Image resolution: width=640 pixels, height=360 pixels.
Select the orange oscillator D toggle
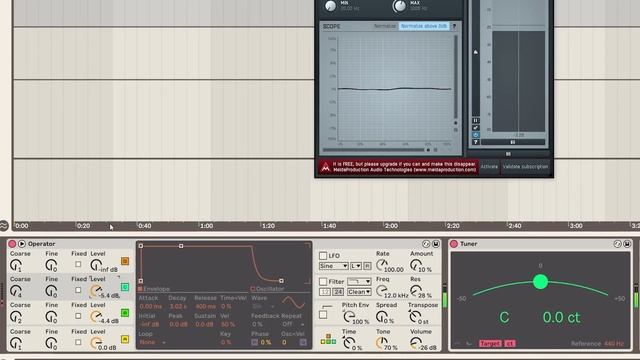[125, 261]
